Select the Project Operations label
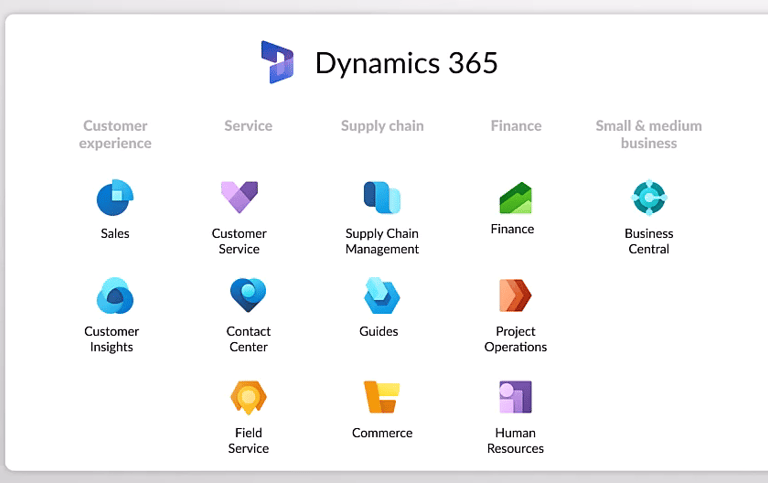The image size is (768, 483). click(516, 339)
